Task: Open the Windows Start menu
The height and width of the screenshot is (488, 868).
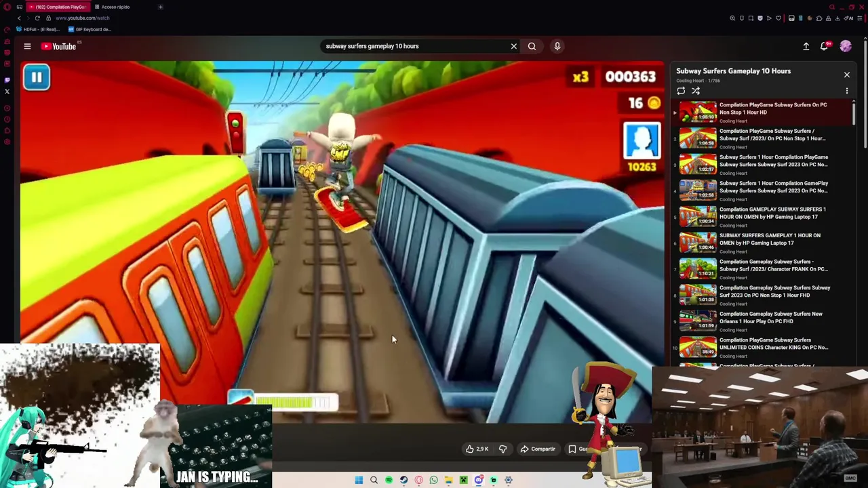Action: click(359, 481)
